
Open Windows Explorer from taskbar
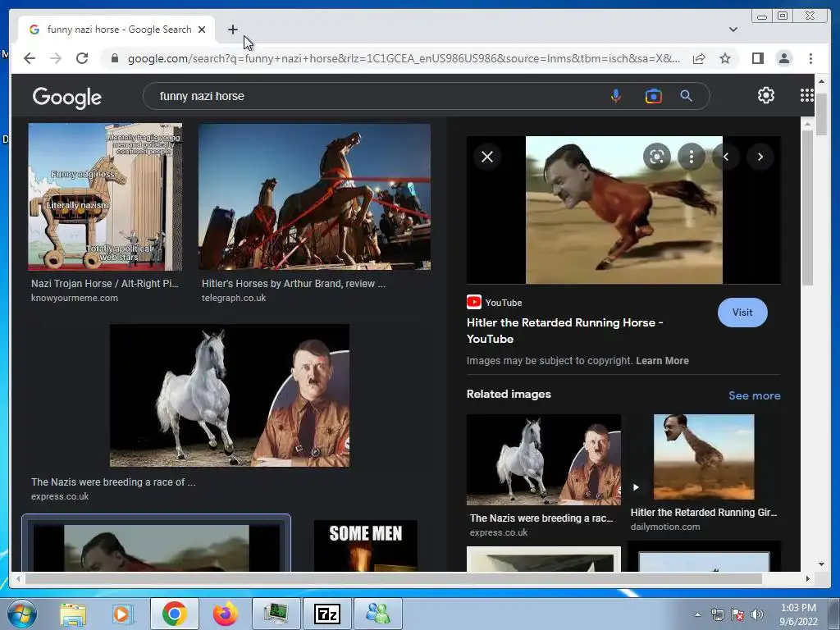72,614
